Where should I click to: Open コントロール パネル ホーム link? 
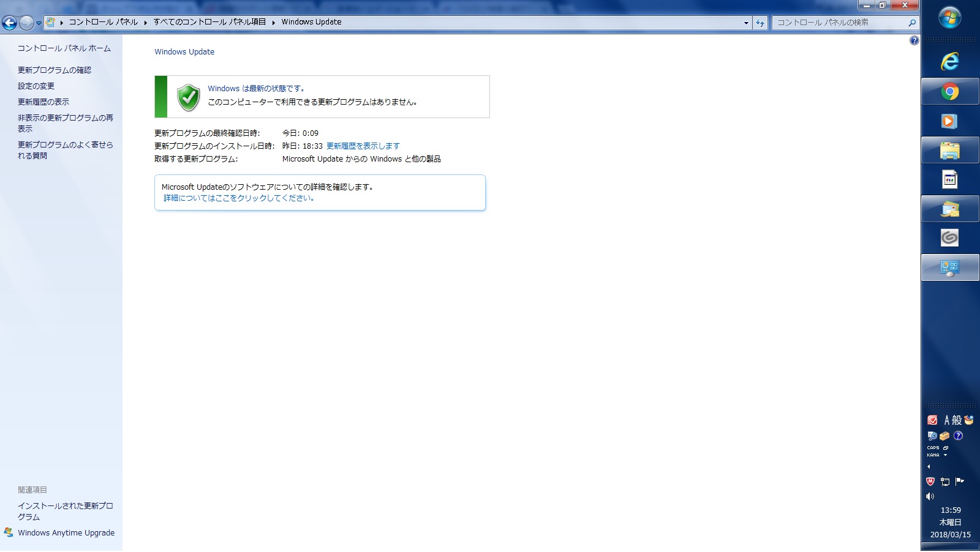pos(64,48)
